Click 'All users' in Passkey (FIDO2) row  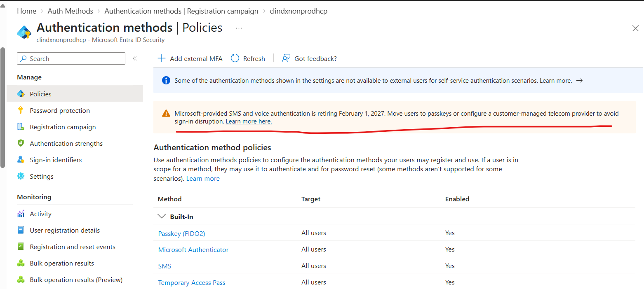pos(314,233)
